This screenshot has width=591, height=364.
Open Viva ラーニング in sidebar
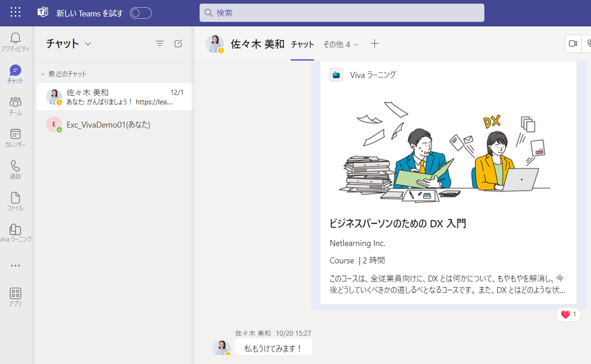(16, 233)
